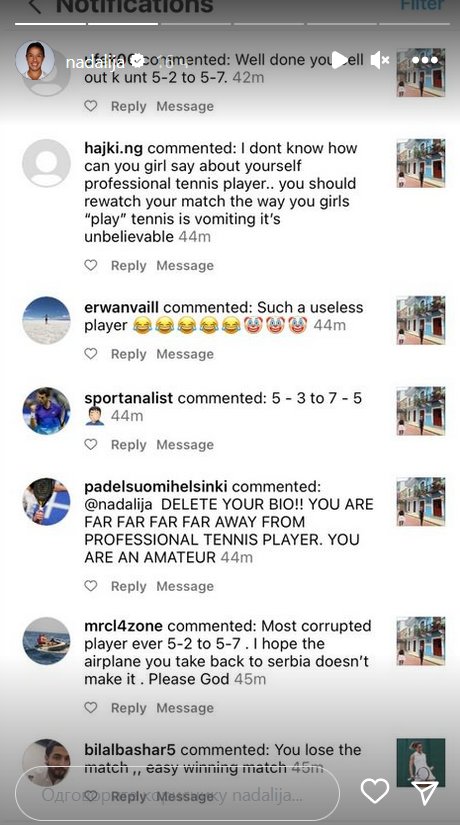Jump to second story progress bar segment
460x825 pixels.
123,24
